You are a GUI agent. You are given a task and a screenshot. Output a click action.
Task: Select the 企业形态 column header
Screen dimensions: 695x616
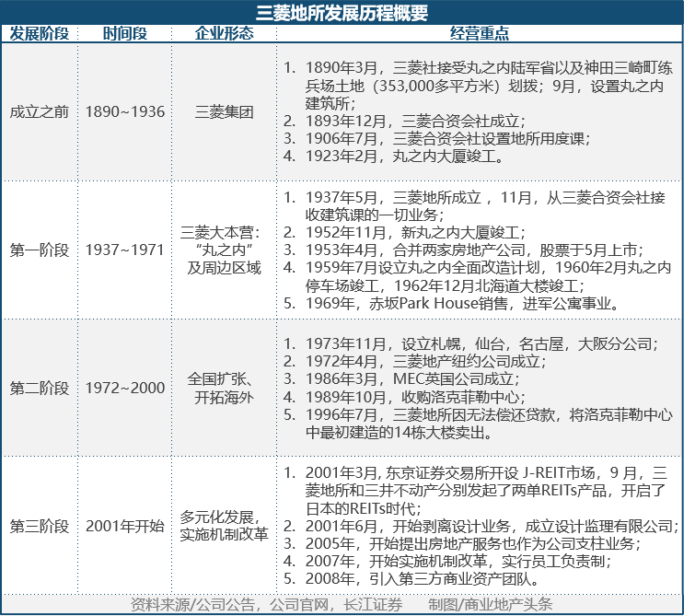225,33
